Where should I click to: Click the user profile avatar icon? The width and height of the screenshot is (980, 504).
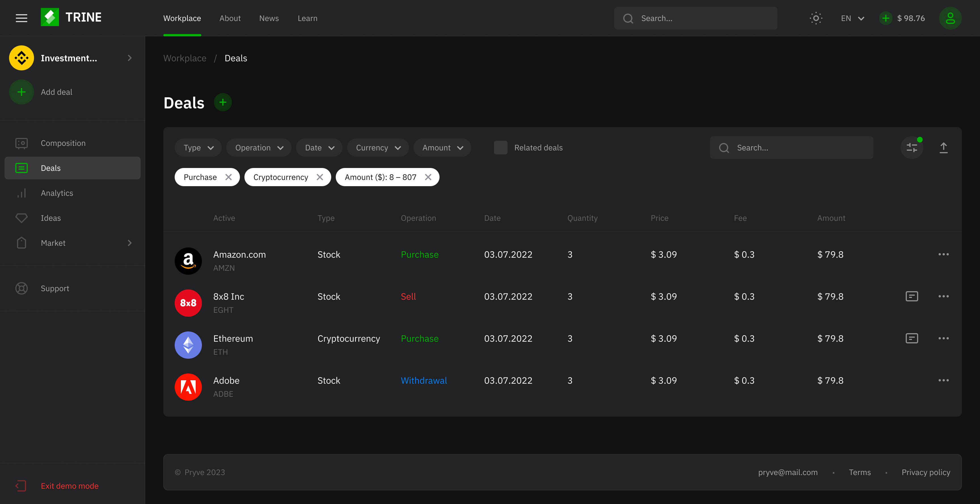coord(950,18)
